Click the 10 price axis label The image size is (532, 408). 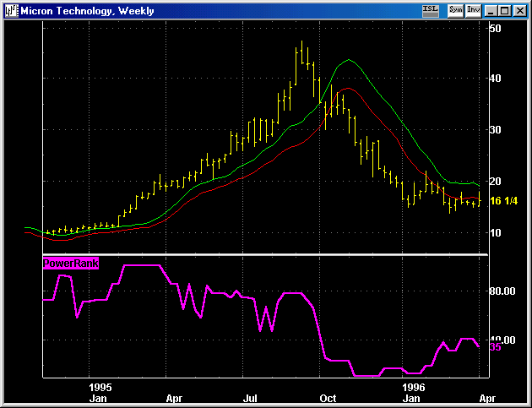(496, 233)
